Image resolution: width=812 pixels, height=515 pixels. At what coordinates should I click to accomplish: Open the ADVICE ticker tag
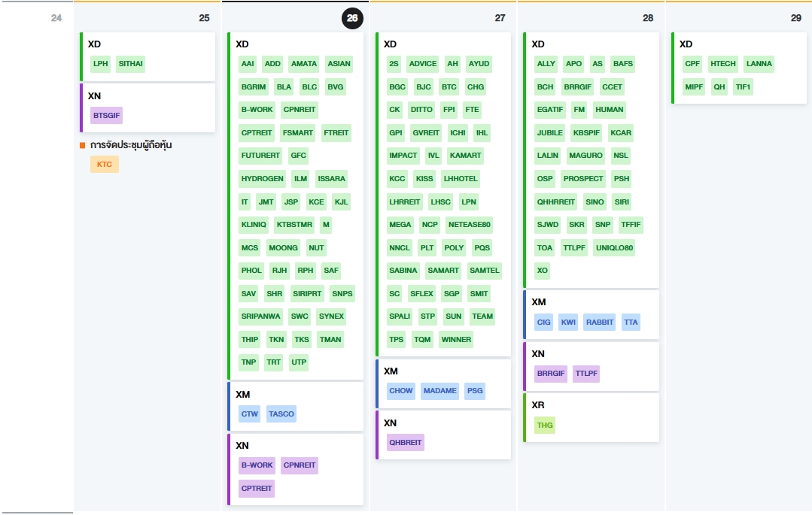[x=423, y=64]
